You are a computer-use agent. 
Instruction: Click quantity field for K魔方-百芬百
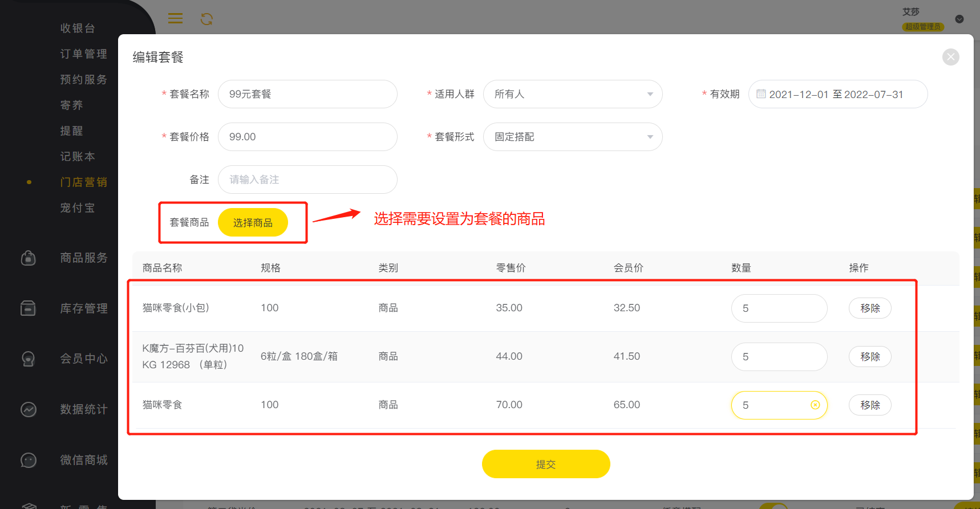(x=779, y=357)
